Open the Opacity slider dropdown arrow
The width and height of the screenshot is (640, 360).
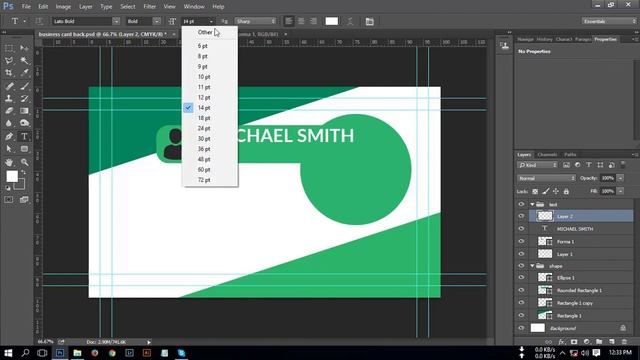tap(620, 178)
